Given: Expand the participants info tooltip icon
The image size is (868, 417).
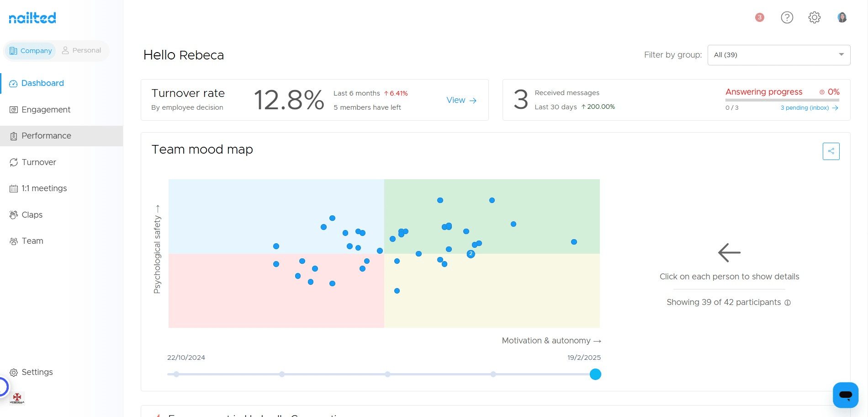Looking at the screenshot, I should (x=788, y=302).
